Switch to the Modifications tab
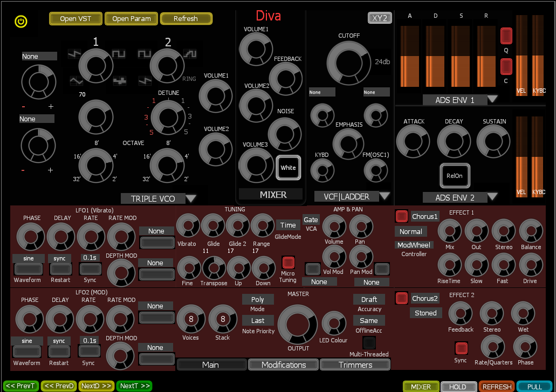This screenshot has height=392, width=556. pos(283,365)
